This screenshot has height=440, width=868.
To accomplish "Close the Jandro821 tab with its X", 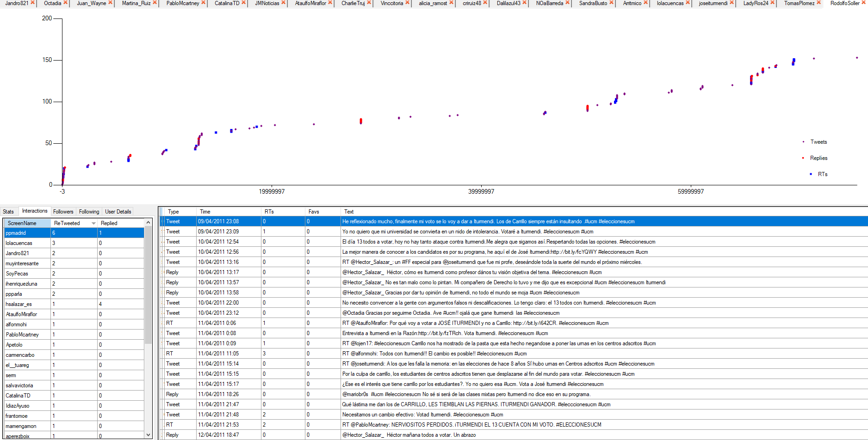I will [x=33, y=3].
